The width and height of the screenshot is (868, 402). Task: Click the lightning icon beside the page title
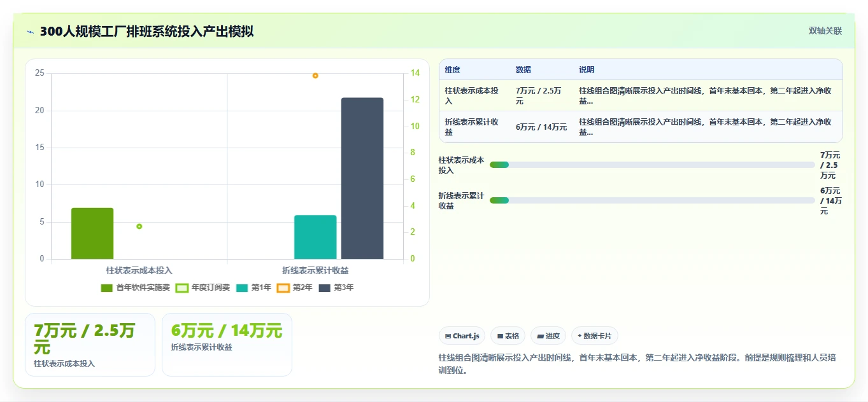(x=30, y=32)
